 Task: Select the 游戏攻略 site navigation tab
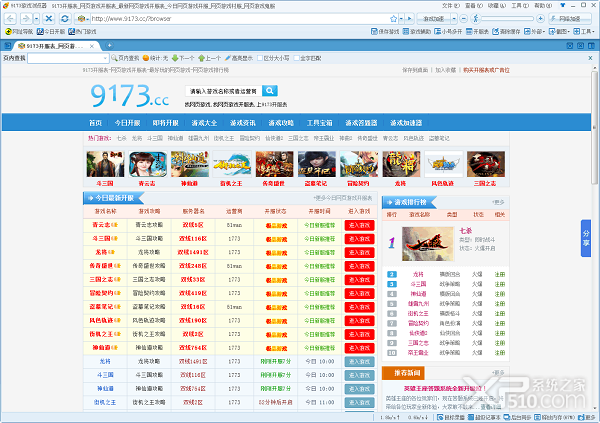point(281,123)
